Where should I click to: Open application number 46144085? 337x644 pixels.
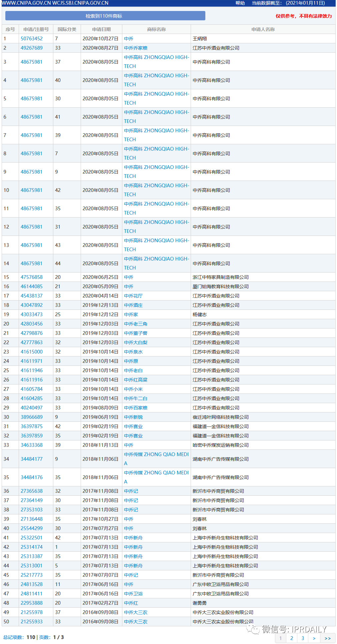tap(32, 287)
